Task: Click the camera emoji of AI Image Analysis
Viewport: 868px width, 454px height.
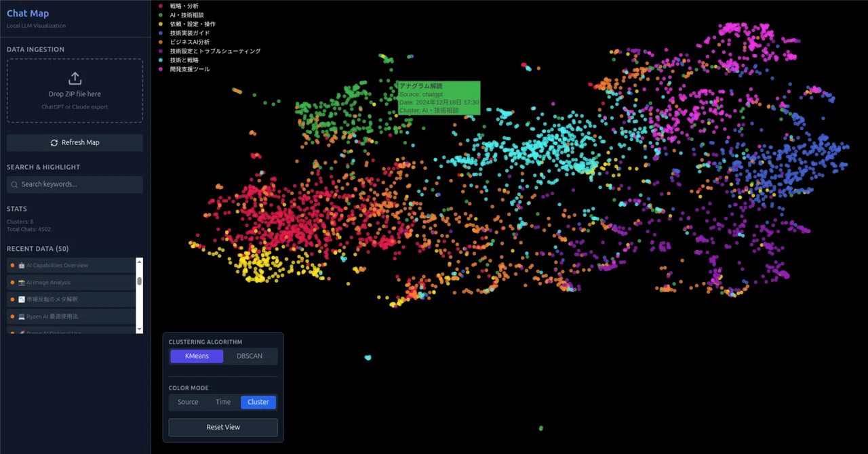Action: click(22, 282)
